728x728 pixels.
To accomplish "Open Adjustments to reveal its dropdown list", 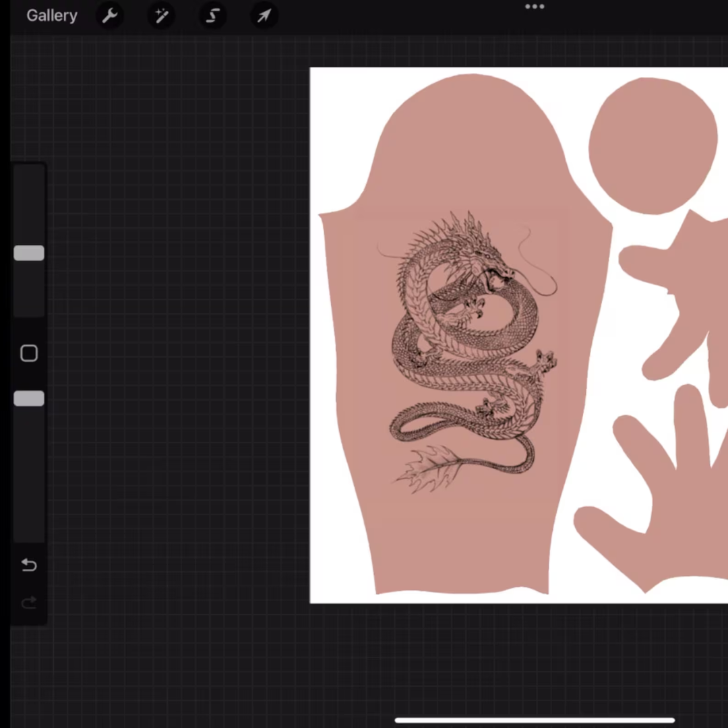I will (x=161, y=16).
